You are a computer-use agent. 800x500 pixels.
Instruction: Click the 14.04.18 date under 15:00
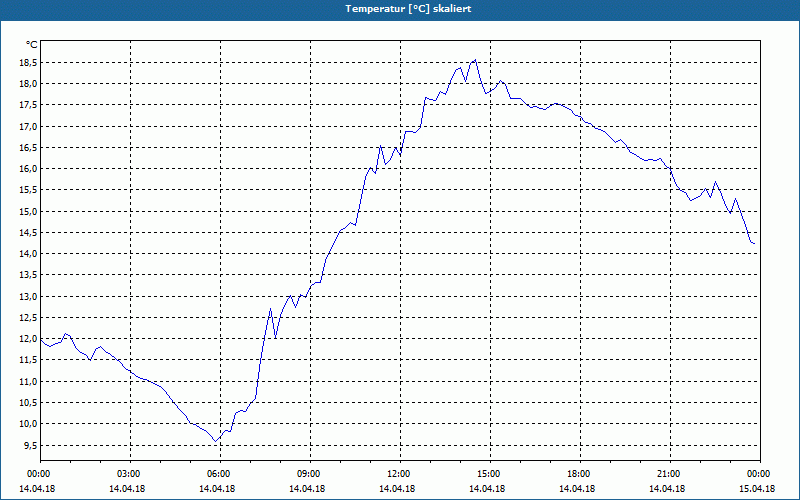[x=488, y=488]
